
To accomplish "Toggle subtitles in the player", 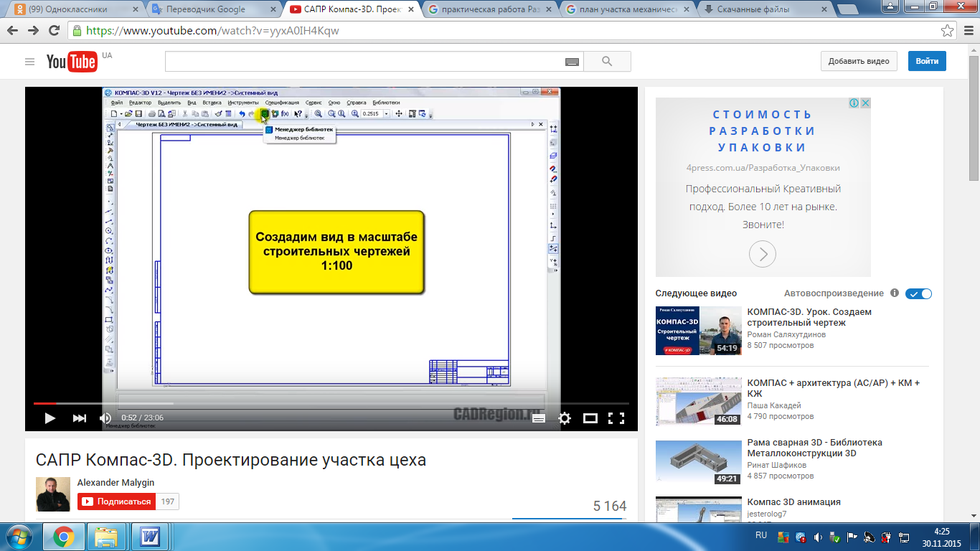I will [x=540, y=418].
